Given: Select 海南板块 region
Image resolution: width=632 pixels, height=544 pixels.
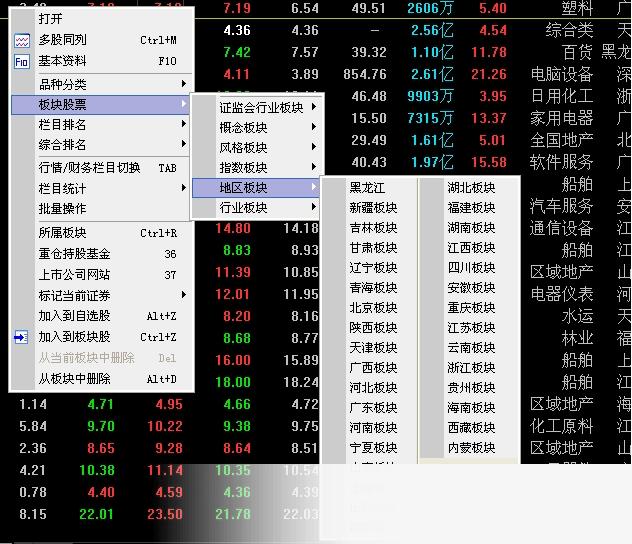Looking at the screenshot, I should (x=469, y=408).
